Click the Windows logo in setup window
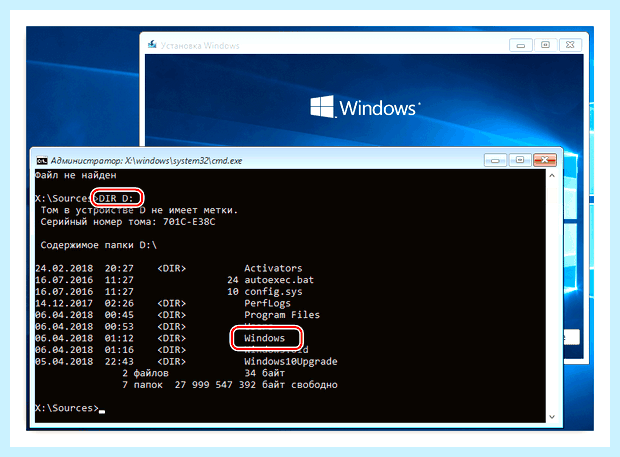 [x=365, y=107]
